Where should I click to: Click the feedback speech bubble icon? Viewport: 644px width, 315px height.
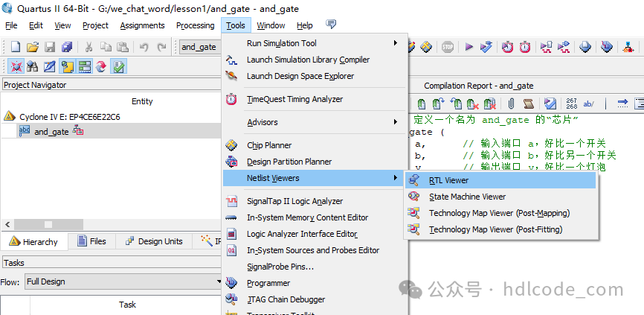click(331, 24)
